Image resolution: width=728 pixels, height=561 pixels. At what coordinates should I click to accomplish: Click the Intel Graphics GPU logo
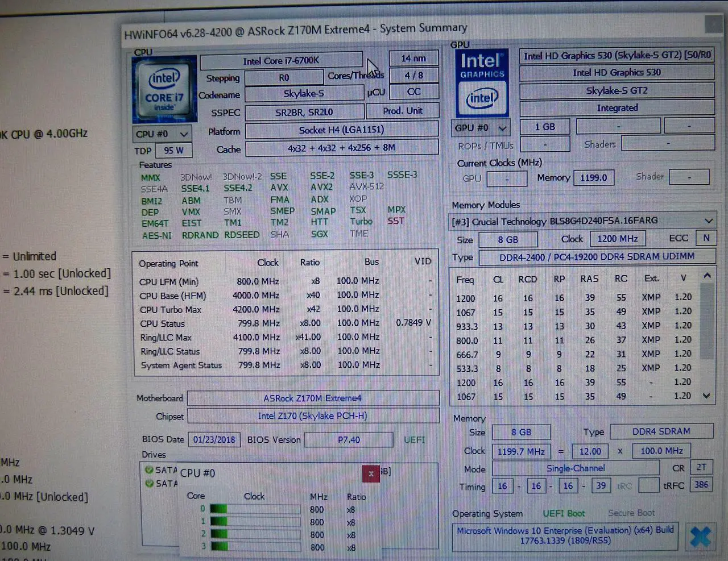point(482,84)
